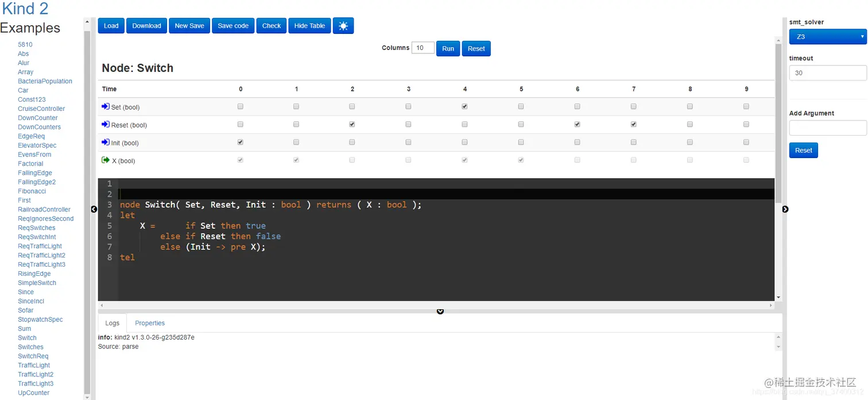The width and height of the screenshot is (868, 400).
Task: Click the blue input arrow icon beside Set
Action: click(105, 107)
